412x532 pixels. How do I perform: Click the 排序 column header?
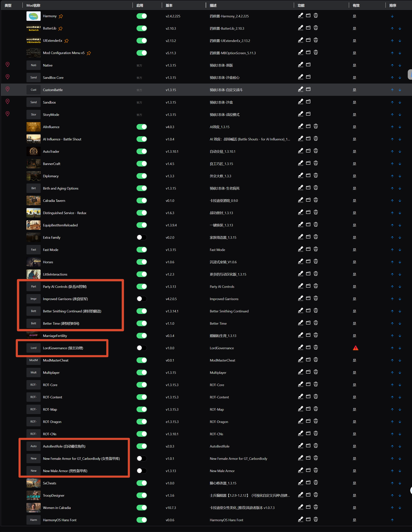click(x=393, y=5)
